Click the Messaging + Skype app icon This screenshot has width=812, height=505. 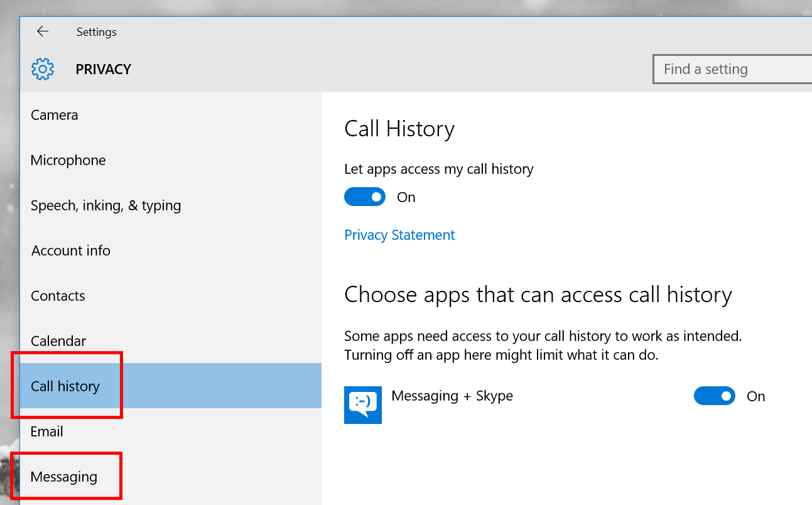coord(362,405)
